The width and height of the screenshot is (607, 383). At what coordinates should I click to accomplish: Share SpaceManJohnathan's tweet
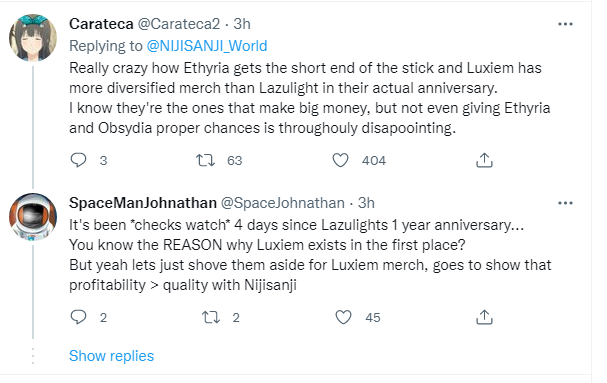click(x=484, y=317)
